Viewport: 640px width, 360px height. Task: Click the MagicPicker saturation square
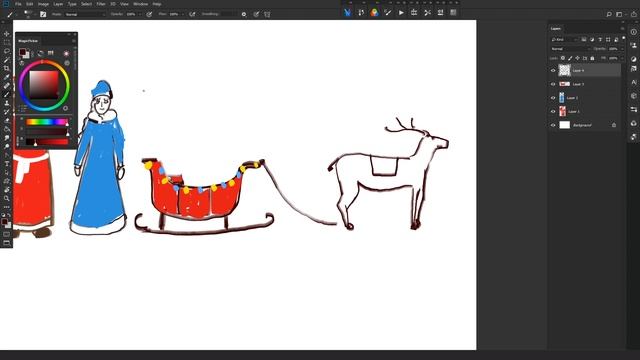(x=44, y=85)
